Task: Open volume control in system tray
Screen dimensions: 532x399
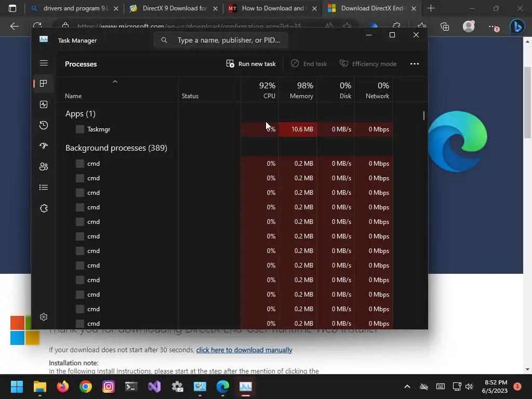Action: [x=469, y=387]
